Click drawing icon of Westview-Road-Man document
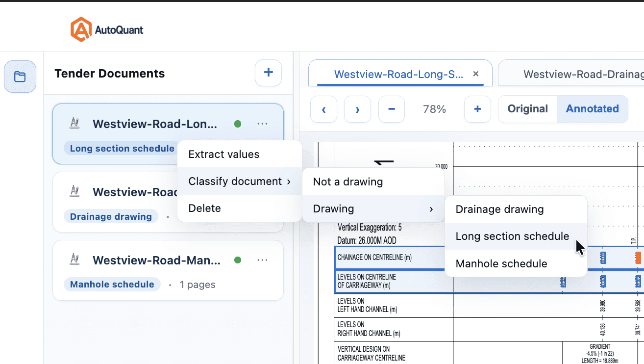 pyautogui.click(x=74, y=260)
